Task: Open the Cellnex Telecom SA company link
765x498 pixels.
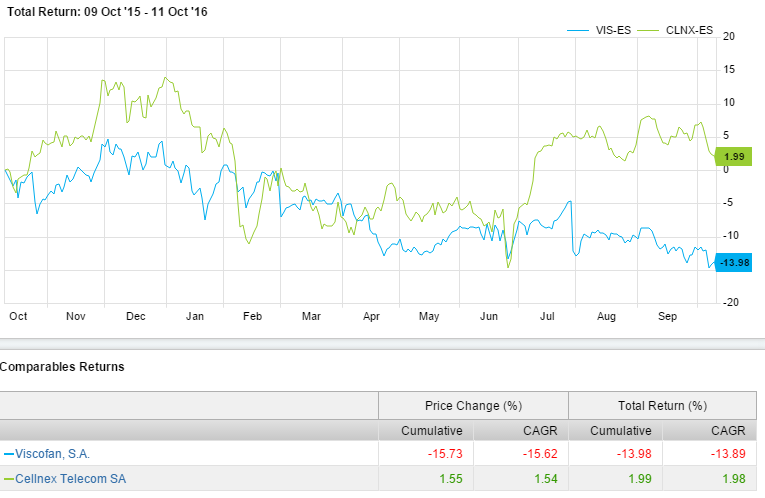Action: pyautogui.click(x=70, y=479)
